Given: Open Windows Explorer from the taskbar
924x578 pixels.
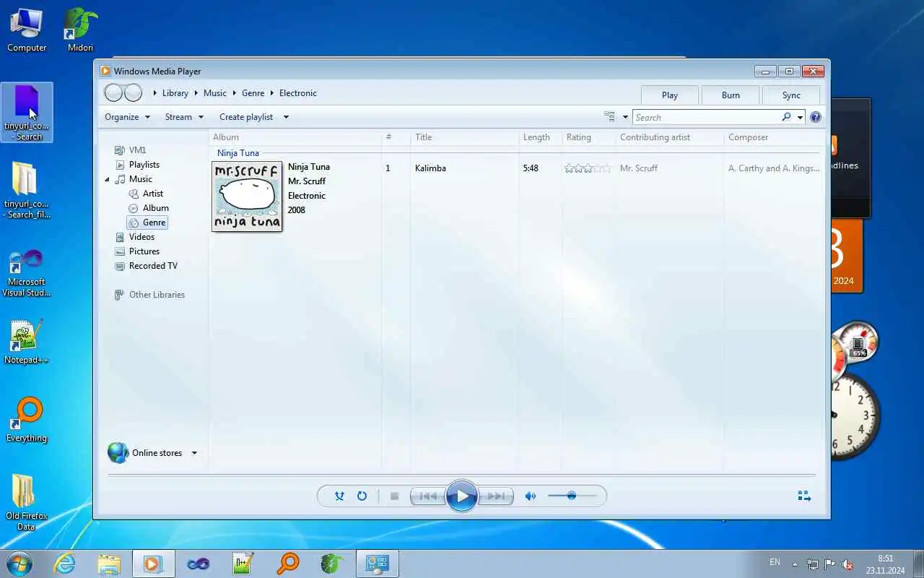Looking at the screenshot, I should point(109,564).
